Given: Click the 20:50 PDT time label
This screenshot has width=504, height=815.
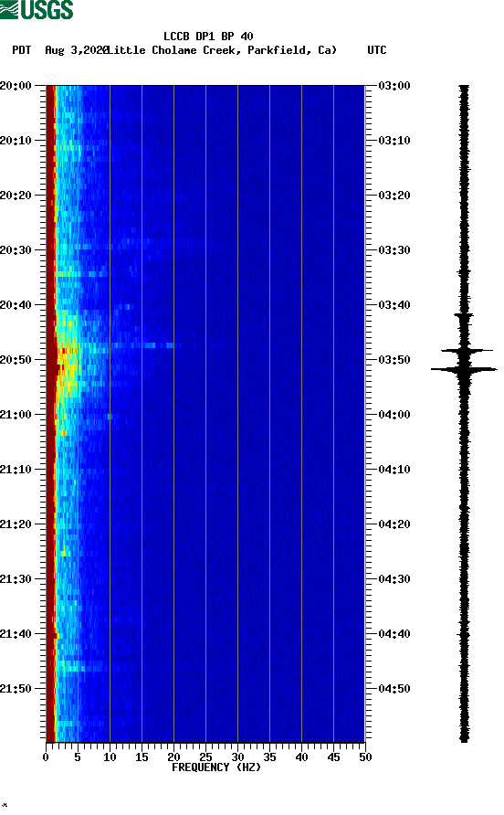Looking at the screenshot, I should 16,360.
